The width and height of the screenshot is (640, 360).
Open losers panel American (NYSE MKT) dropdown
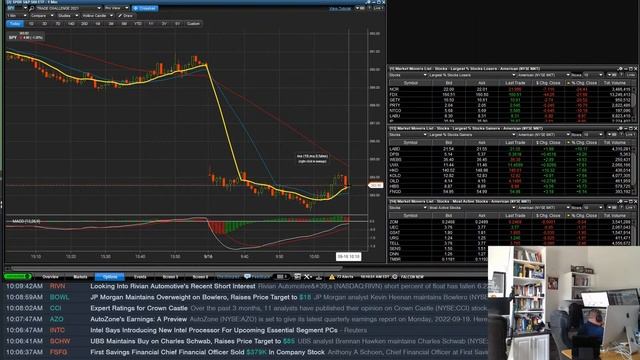click(x=543, y=75)
